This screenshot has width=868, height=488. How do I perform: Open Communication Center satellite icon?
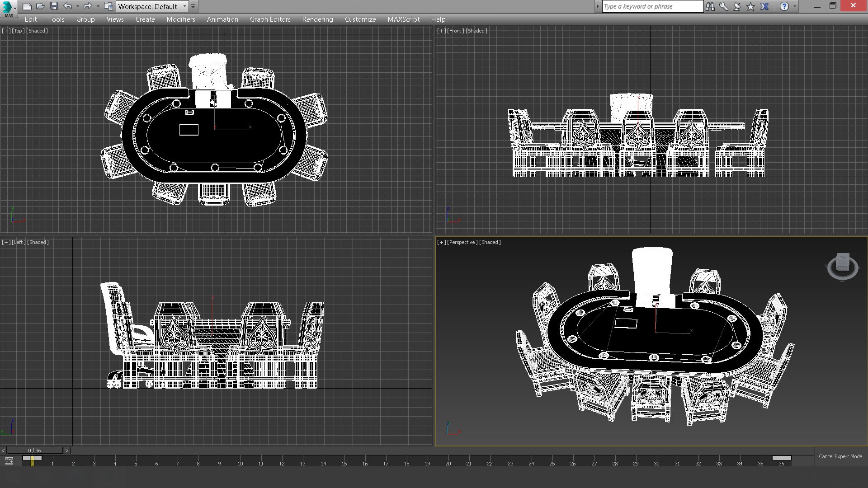tap(737, 6)
